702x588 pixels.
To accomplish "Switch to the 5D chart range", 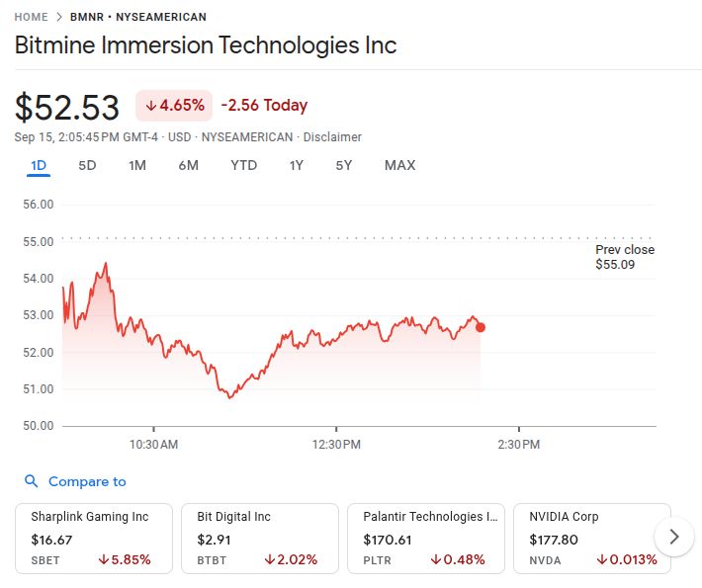I will pos(87,165).
